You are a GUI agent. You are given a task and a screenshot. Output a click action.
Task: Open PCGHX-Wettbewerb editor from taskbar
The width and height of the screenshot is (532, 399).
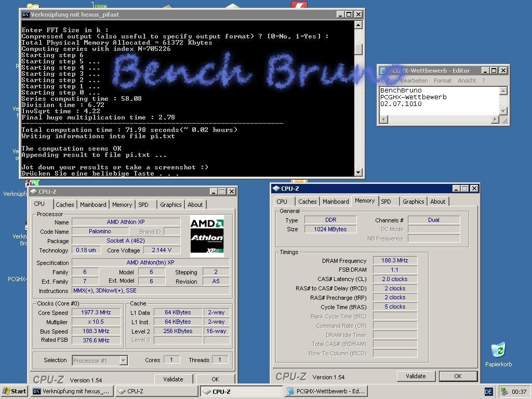click(x=326, y=391)
